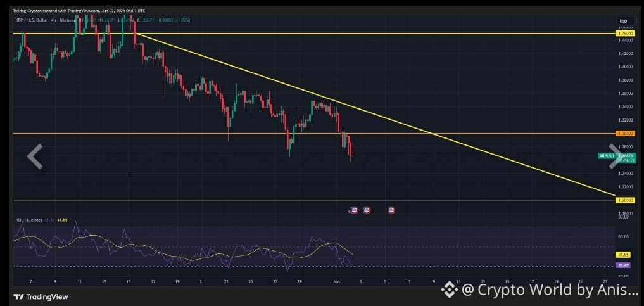Click the orange 1.30000 price label
644x306 pixels.
pos(624,134)
